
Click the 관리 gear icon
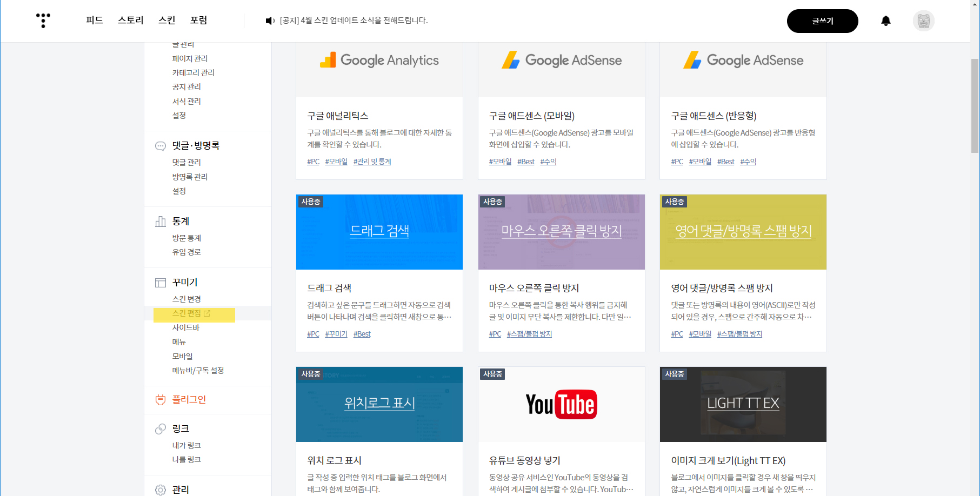161,490
